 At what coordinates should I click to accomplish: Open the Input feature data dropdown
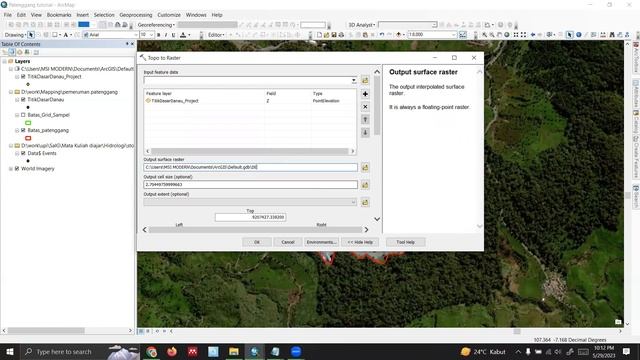(x=353, y=81)
